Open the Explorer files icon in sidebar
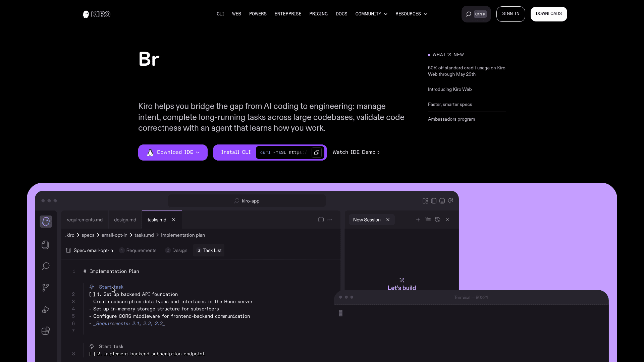The height and width of the screenshot is (362, 644). point(46,245)
